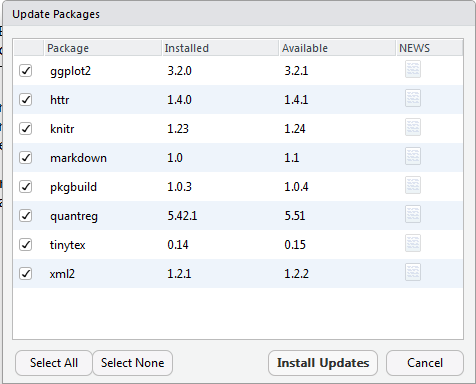The width and height of the screenshot is (476, 384).
Task: Click available version 1.24
Action: [295, 129]
